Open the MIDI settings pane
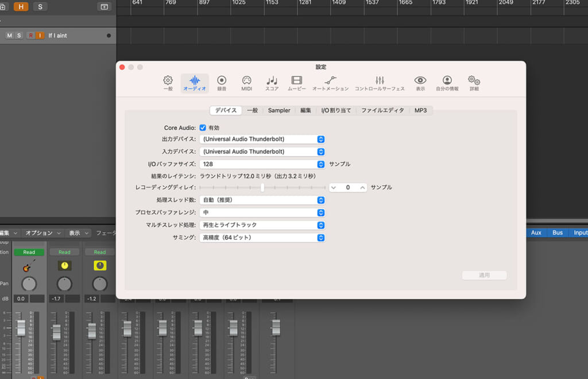This screenshot has width=588, height=379. [x=246, y=83]
